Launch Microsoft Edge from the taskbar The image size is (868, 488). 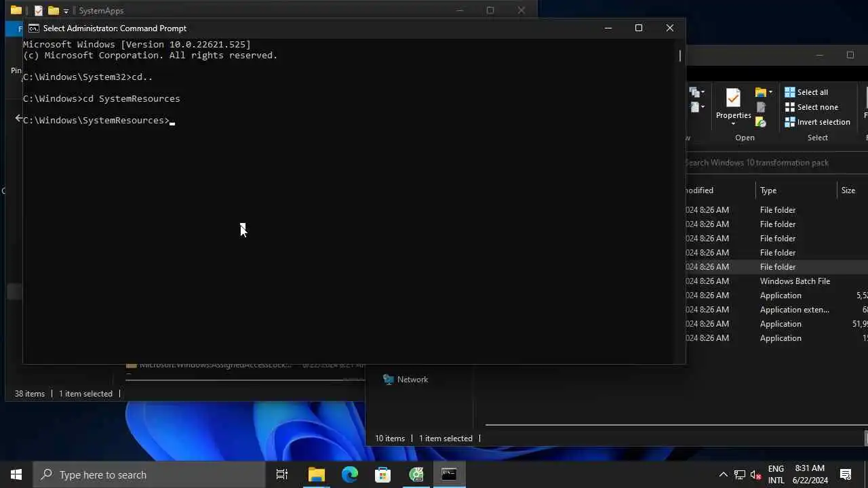350,474
